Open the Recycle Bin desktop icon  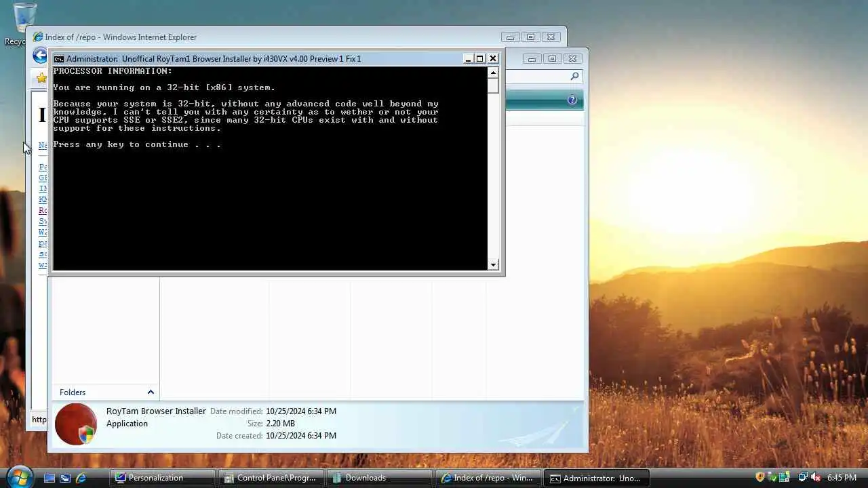pos(24,22)
